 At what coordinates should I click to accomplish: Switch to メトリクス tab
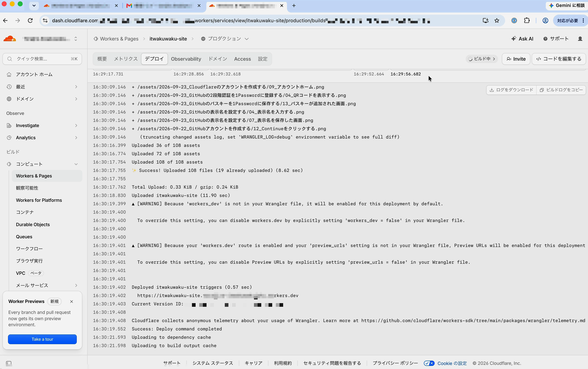126,59
